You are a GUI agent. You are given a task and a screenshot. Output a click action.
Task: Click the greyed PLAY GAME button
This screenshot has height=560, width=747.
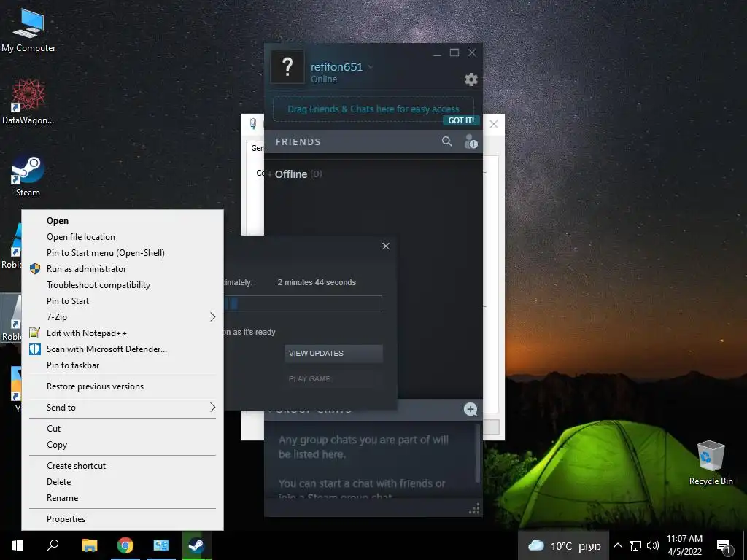point(333,379)
